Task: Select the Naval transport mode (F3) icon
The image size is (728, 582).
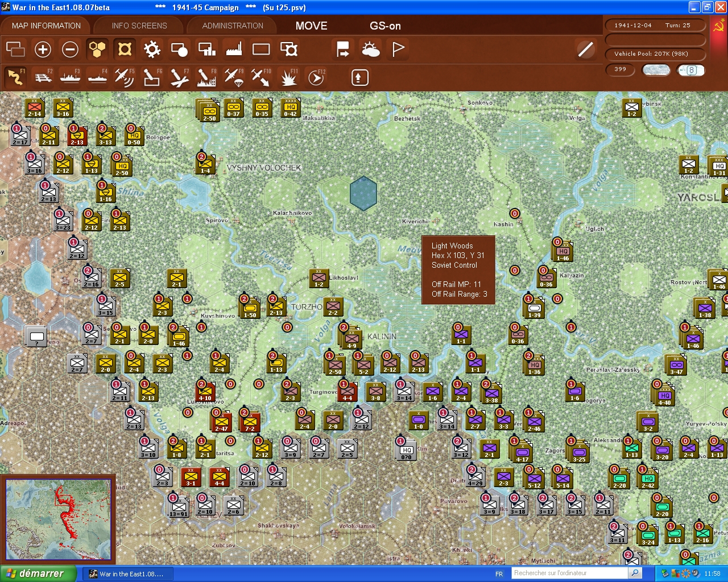Action: [70, 77]
